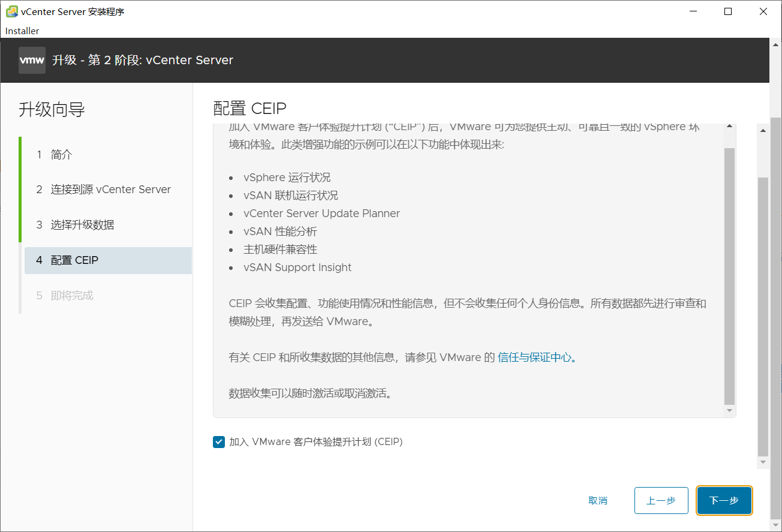This screenshot has height=532, width=782.
Task: Click the 下一步 button
Action: 724,500
